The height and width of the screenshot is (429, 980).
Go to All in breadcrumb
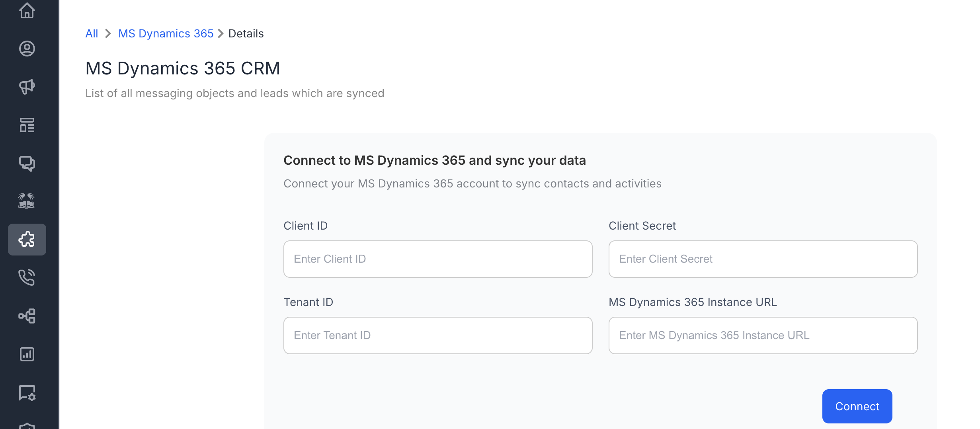(x=92, y=33)
